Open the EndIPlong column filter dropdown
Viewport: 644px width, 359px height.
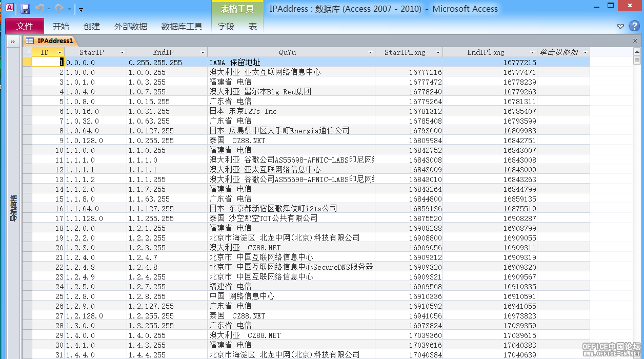coord(532,52)
